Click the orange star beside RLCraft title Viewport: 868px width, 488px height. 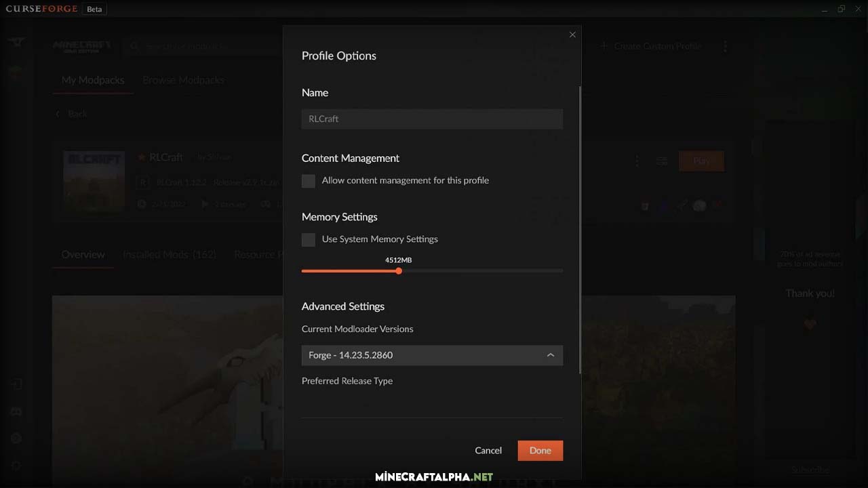point(142,157)
